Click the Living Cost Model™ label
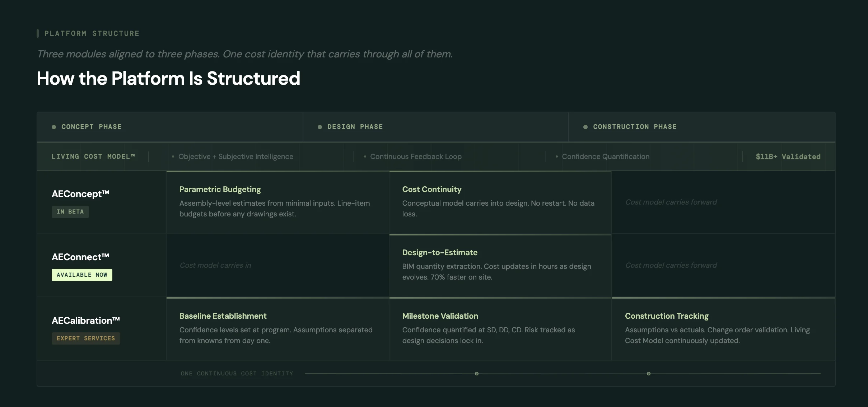868x407 pixels. (93, 156)
